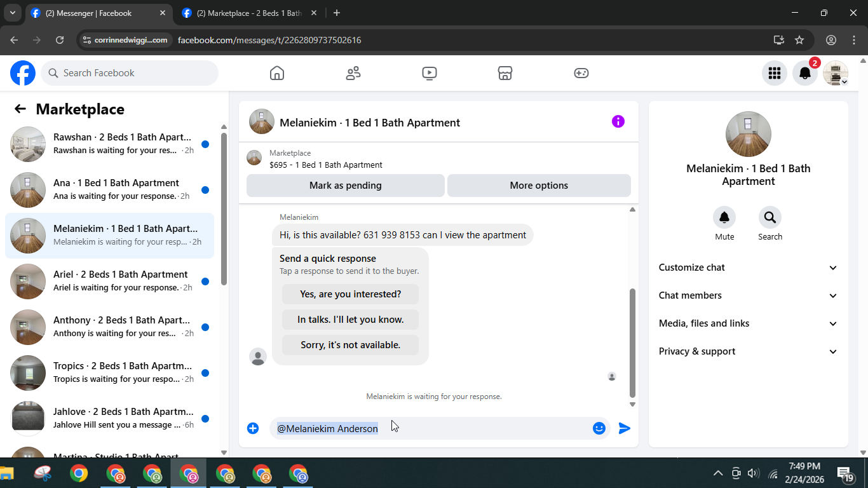
Task: Switch to the Marketplace 2 Beds tab
Action: [248, 13]
